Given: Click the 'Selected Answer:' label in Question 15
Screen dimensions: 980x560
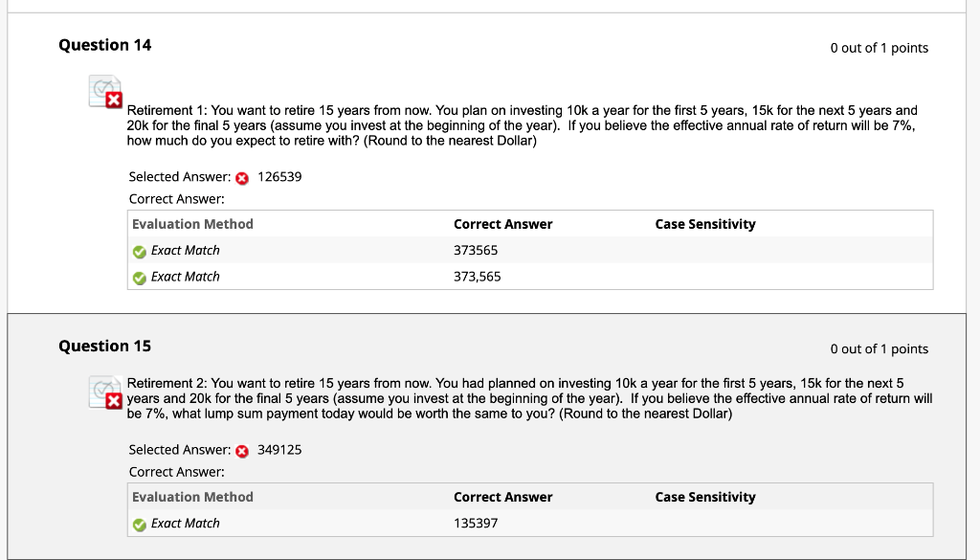Looking at the screenshot, I should click(180, 450).
